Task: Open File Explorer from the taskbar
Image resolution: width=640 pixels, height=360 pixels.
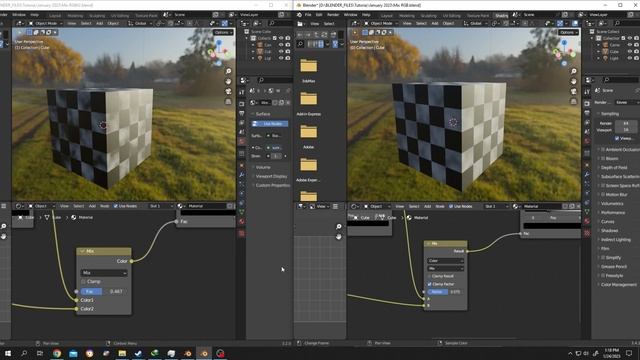Action: point(122,353)
